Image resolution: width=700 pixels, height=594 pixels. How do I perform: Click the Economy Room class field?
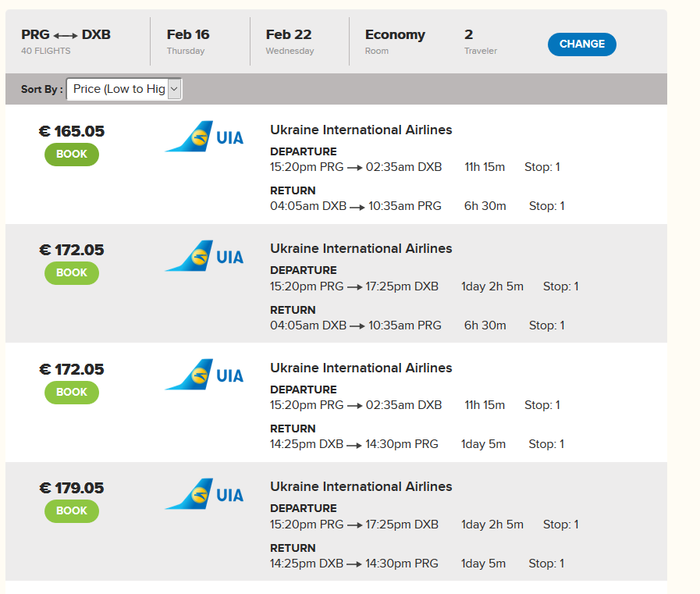[395, 41]
